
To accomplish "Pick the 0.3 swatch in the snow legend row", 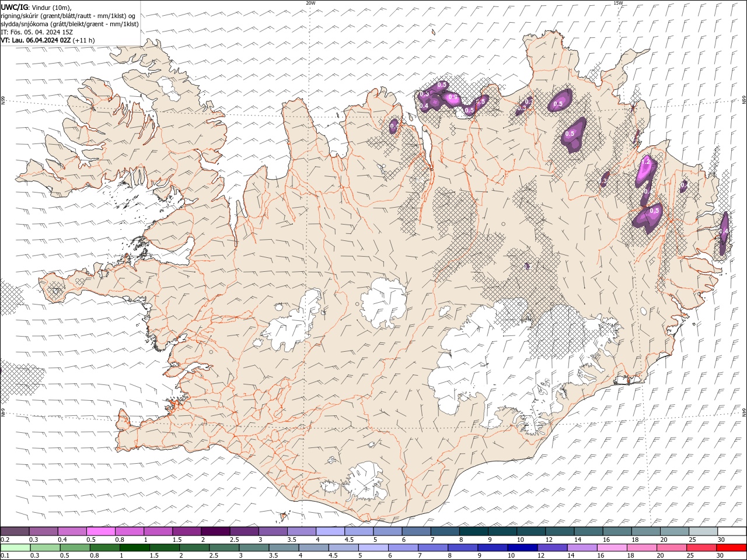I will coord(43,531).
